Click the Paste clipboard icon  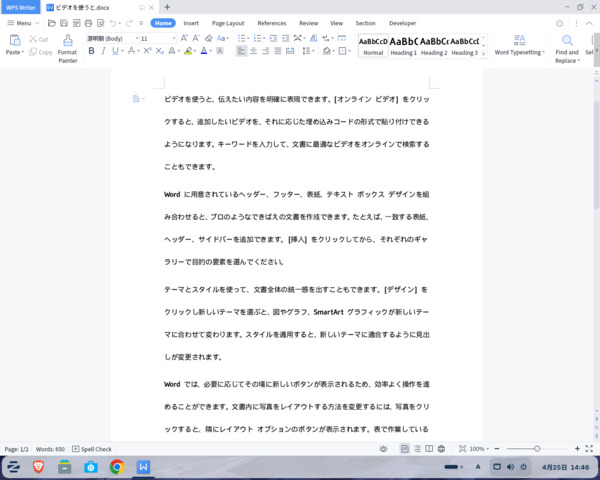[x=15, y=40]
